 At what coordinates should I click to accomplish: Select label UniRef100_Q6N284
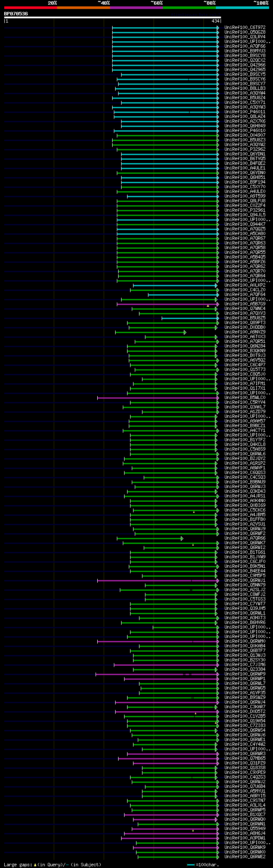(245, 346)
